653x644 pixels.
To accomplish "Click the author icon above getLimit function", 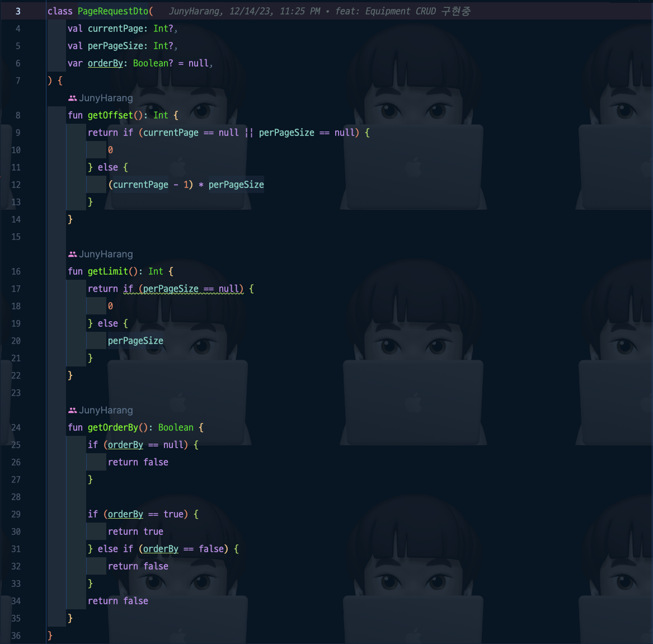I will (73, 255).
